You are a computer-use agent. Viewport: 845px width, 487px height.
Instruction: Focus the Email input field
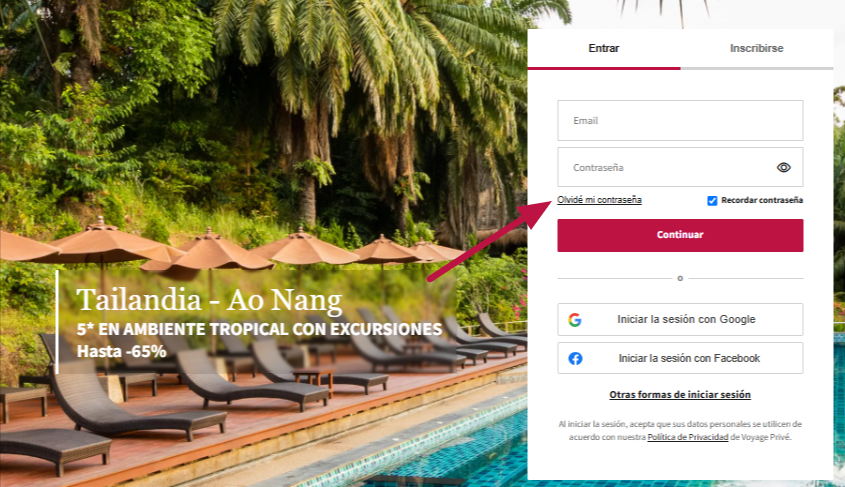680,121
